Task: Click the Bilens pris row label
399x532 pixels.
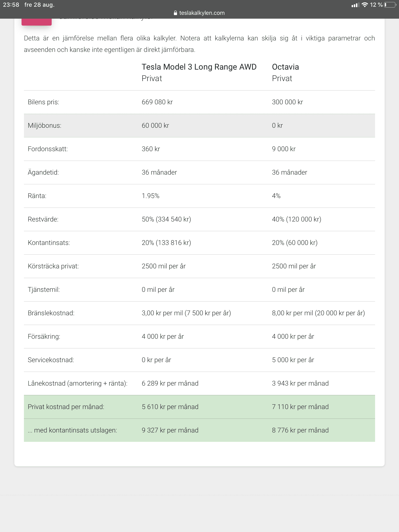Action: point(43,102)
